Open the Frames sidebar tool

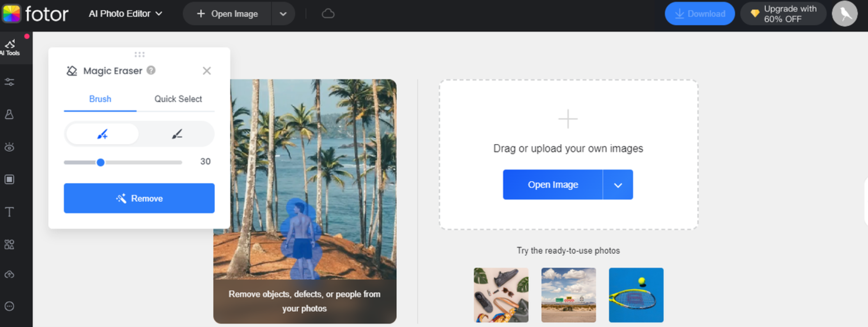(9, 179)
